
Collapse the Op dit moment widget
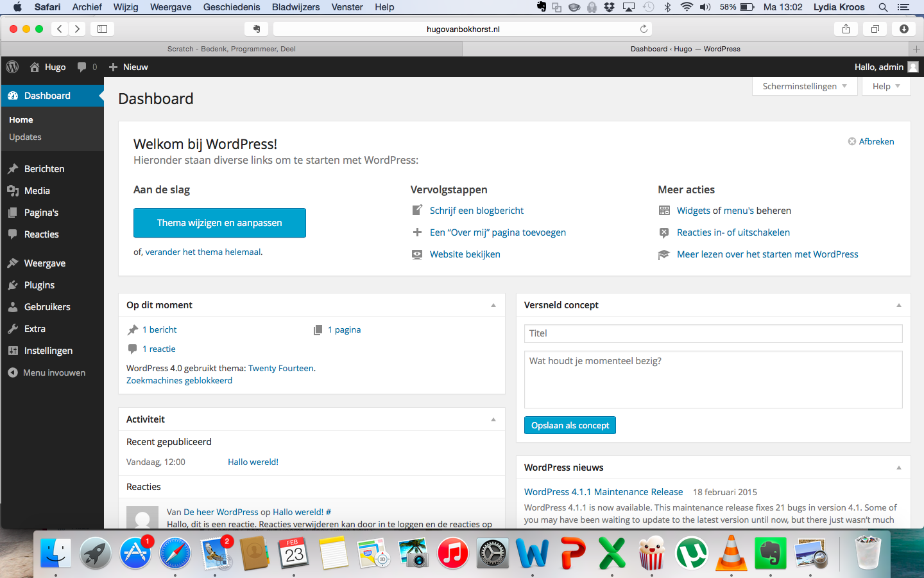pos(493,305)
